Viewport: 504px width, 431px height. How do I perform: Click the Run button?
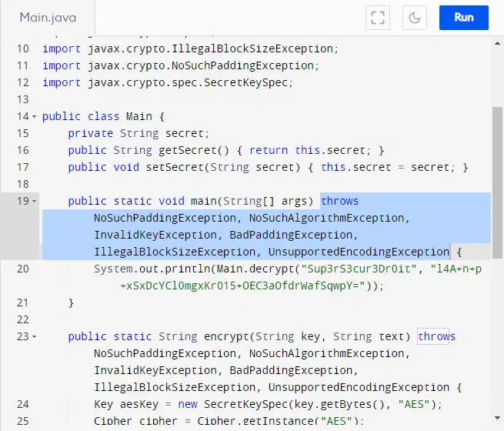click(x=463, y=18)
